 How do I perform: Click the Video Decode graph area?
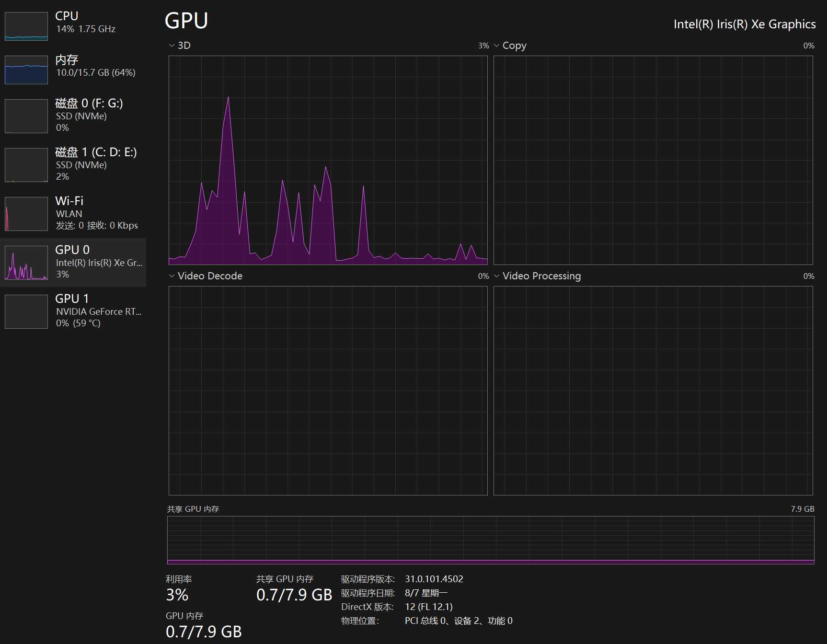click(328, 391)
